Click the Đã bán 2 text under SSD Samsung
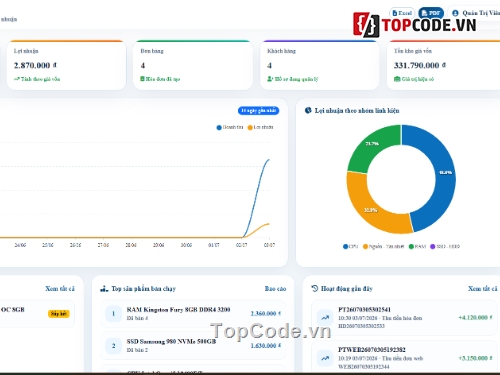The width and height of the screenshot is (500, 375). [x=137, y=350]
